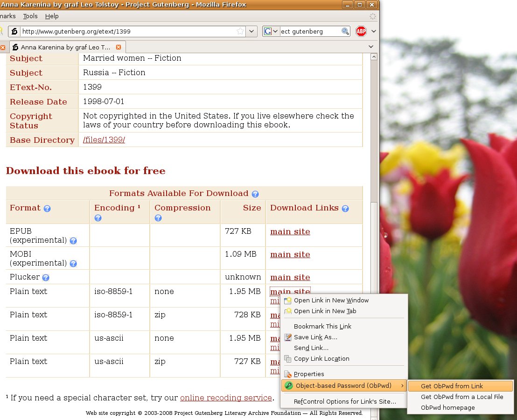Click help icon beside EPUB (experimental)
Image resolution: width=517 pixels, height=420 pixels.
pyautogui.click(x=73, y=241)
